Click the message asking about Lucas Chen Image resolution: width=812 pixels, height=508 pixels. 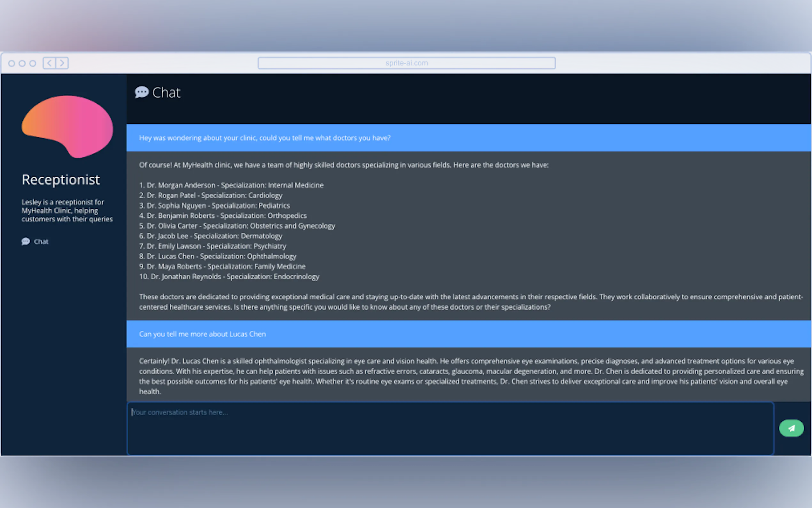click(202, 334)
